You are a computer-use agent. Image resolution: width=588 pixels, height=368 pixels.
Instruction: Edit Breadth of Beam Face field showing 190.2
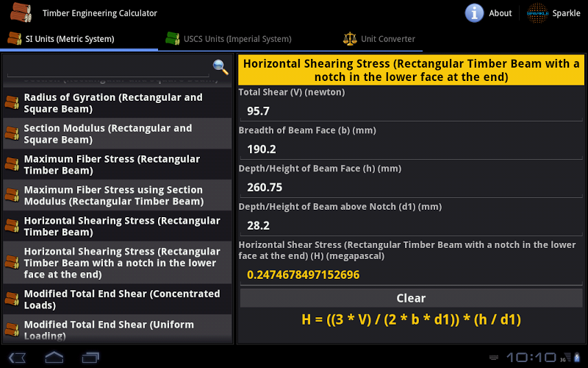pos(411,149)
